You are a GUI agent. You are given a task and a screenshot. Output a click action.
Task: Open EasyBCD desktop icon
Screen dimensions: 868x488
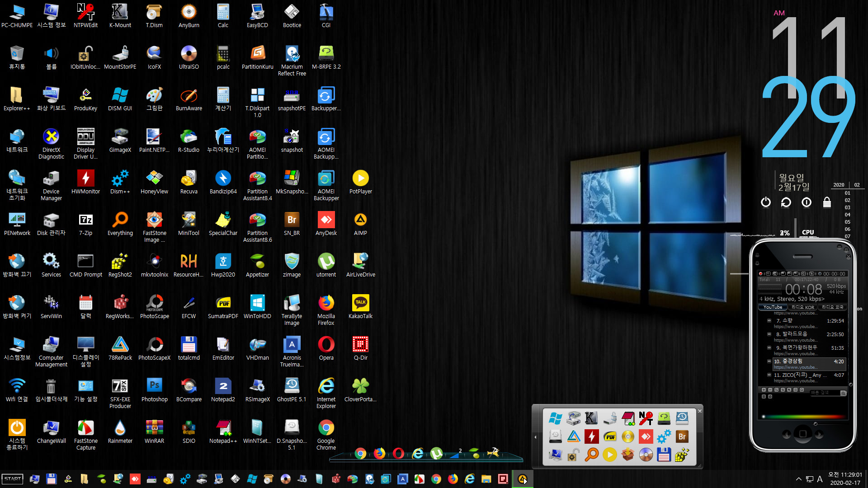pos(257,16)
